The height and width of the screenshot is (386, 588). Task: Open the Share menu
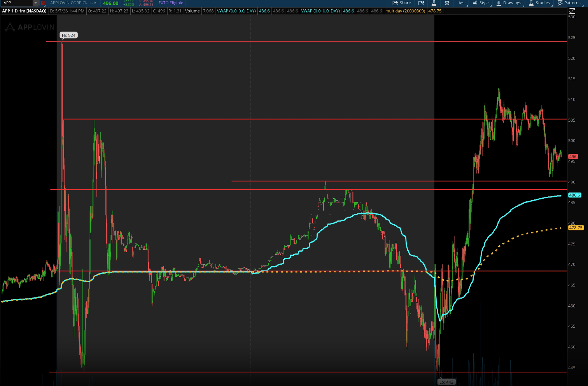402,3
